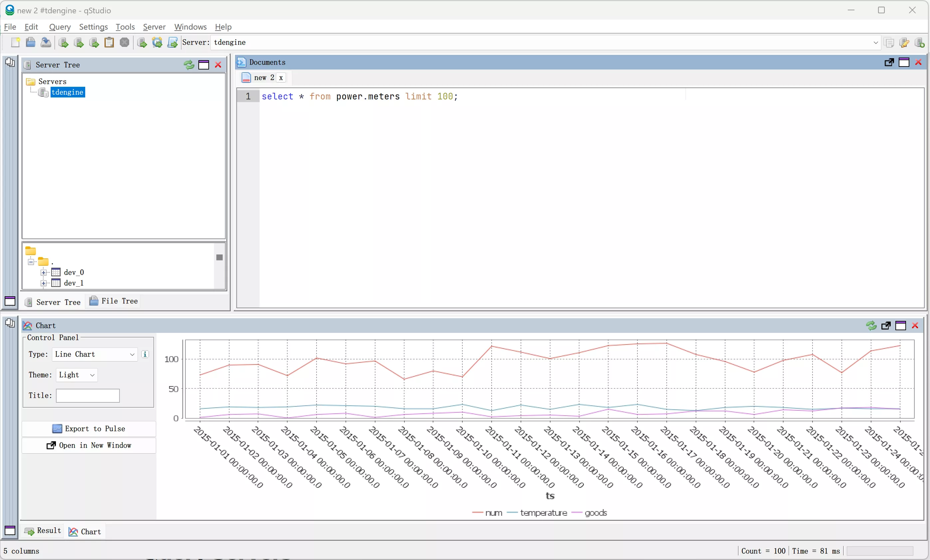
Task: Open the Query menu
Action: (60, 27)
